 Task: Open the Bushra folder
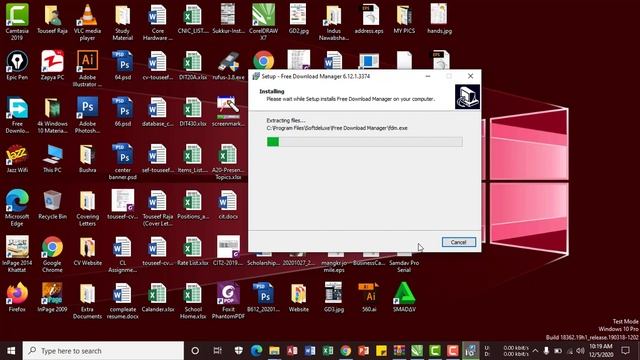point(87,158)
